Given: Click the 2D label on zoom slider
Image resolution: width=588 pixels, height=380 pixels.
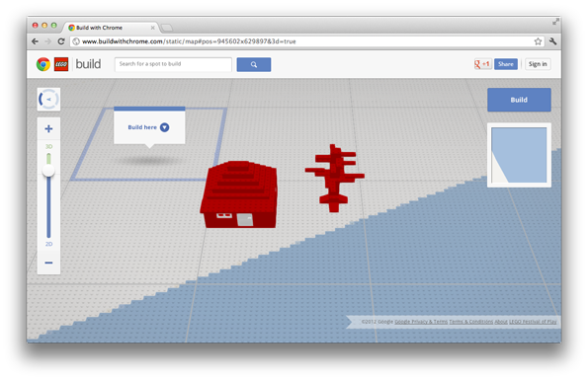Looking at the screenshot, I should [48, 244].
